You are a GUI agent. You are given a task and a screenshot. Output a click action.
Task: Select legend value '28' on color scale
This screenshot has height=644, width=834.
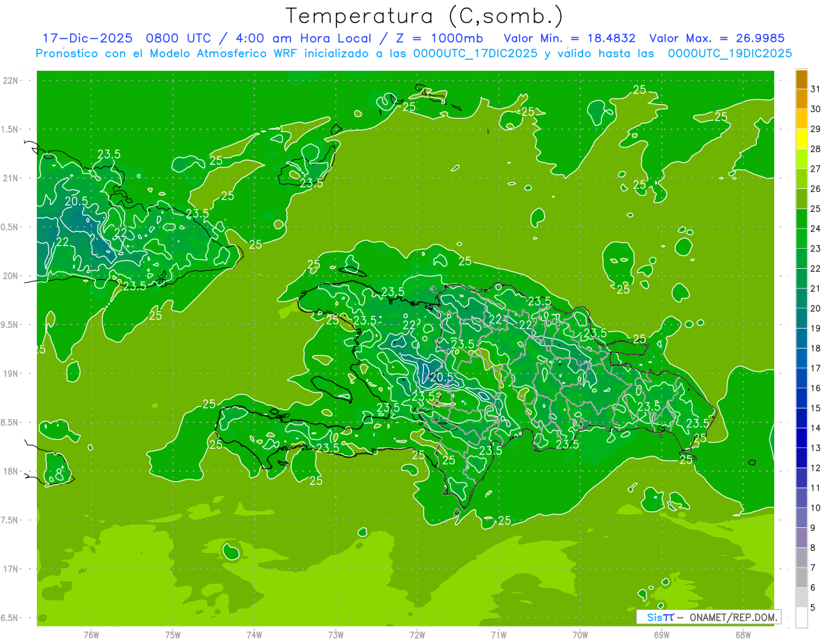[x=816, y=149]
